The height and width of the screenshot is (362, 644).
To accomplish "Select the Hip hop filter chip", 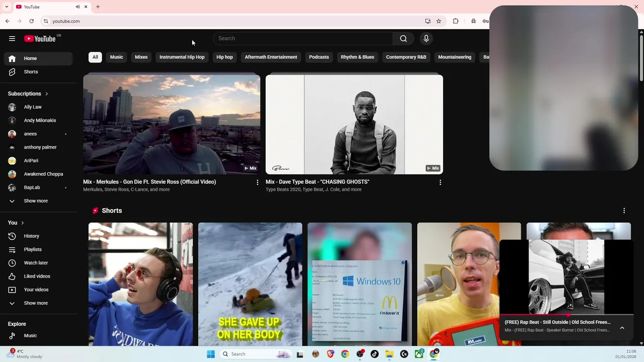I will [224, 57].
